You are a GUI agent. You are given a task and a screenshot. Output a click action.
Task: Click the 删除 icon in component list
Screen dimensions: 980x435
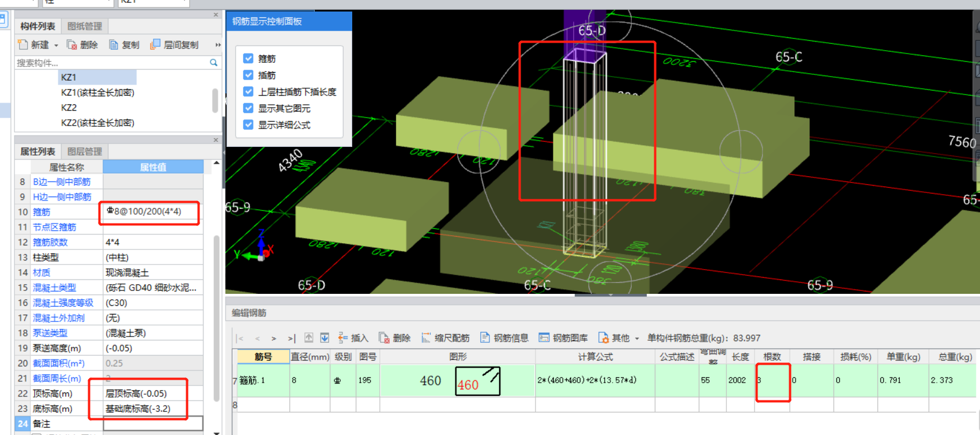coord(72,44)
